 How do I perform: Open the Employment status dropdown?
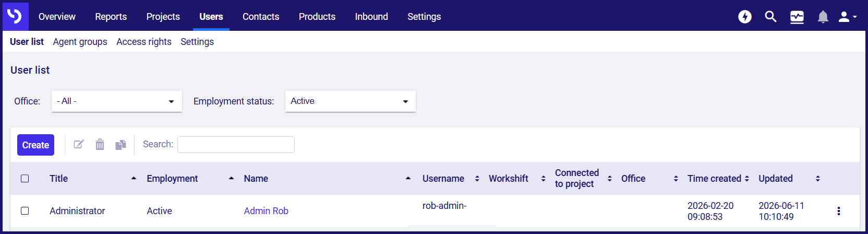pyautogui.click(x=351, y=101)
